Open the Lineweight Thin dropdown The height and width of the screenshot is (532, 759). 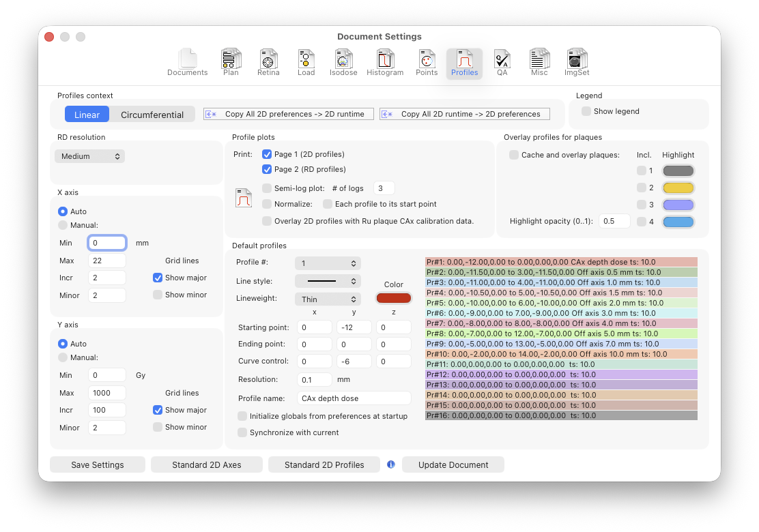click(x=328, y=299)
